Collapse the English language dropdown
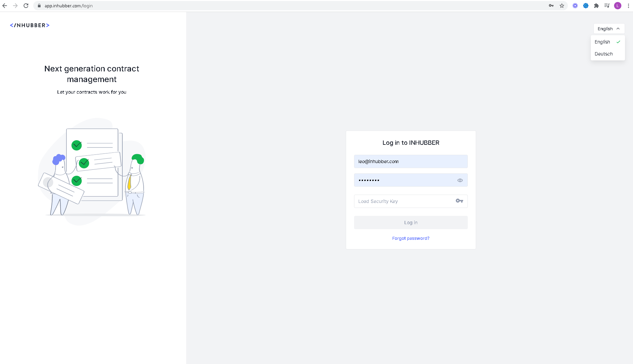The height and width of the screenshot is (364, 633). click(x=609, y=29)
